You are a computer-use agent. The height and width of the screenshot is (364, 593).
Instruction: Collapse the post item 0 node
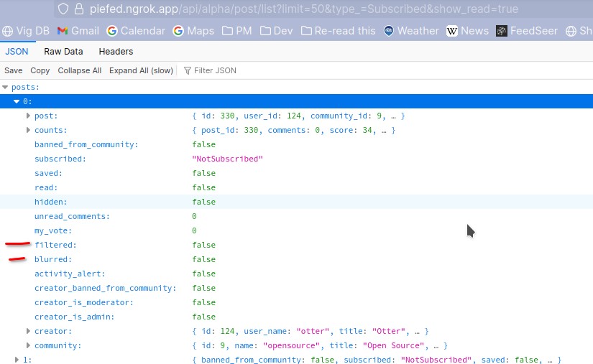(17, 101)
